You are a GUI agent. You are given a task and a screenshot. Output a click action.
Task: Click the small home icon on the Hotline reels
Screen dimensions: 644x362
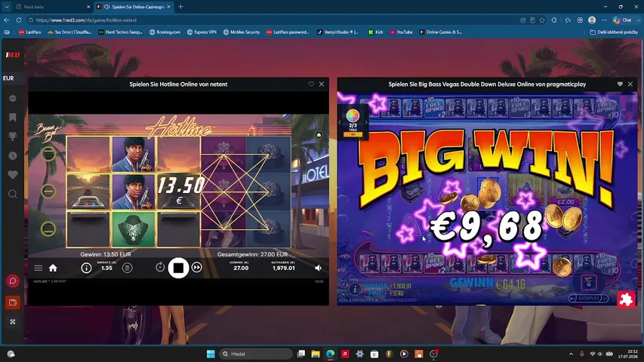pyautogui.click(x=319, y=135)
